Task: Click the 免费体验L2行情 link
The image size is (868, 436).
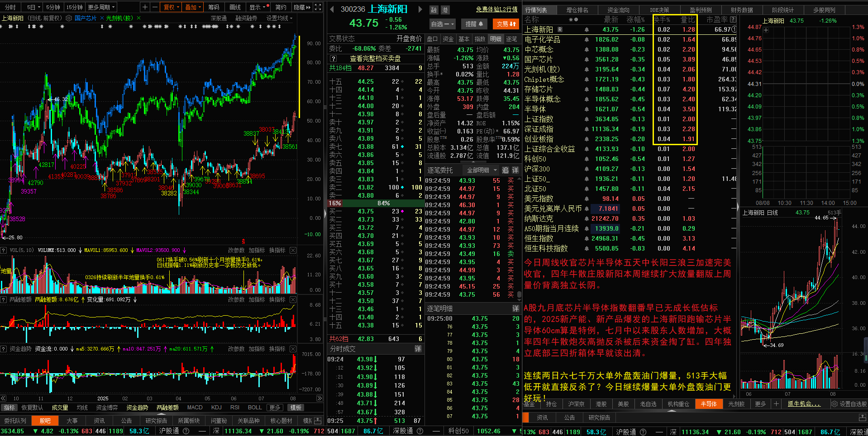Action: click(x=496, y=9)
